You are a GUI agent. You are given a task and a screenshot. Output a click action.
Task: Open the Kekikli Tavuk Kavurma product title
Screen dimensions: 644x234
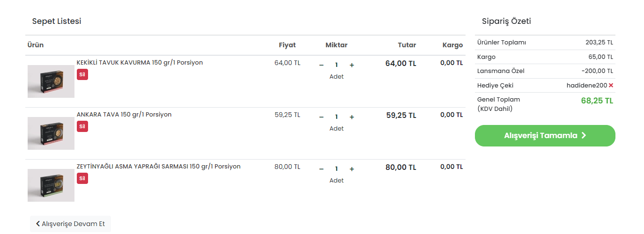point(140,62)
